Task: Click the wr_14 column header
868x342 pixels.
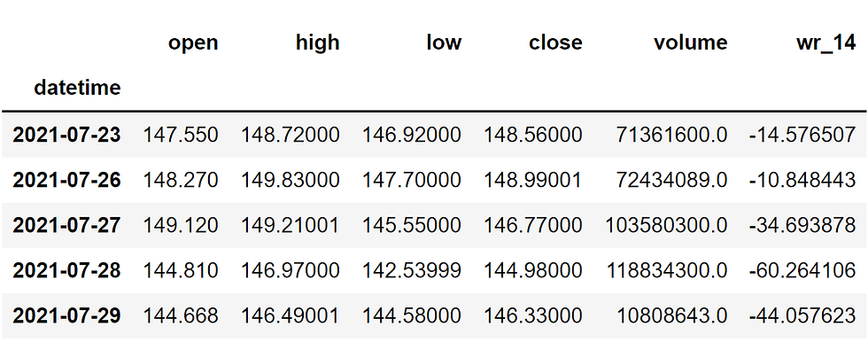Action: [x=825, y=43]
